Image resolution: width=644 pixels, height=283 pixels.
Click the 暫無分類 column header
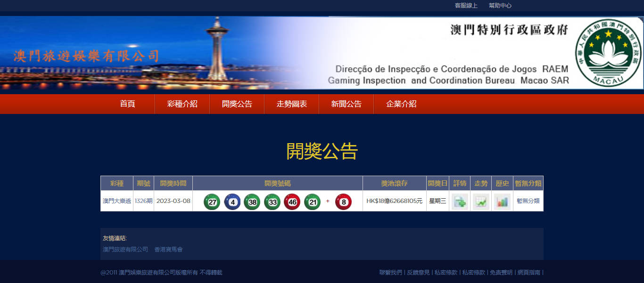tap(528, 183)
